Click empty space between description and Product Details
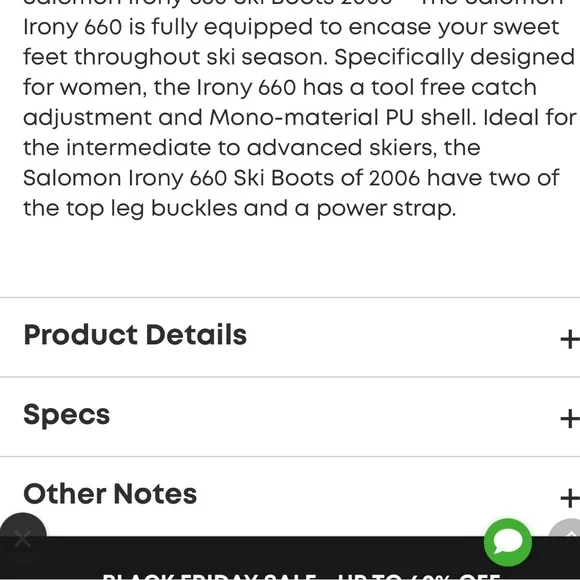 coord(290,259)
